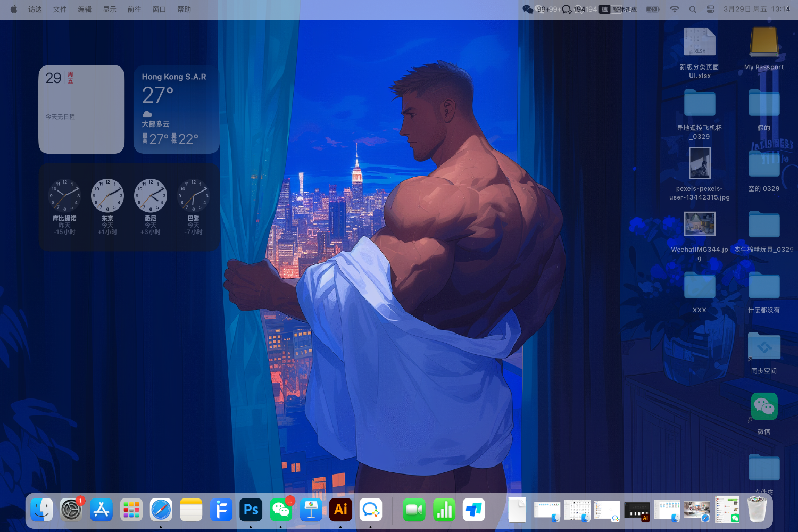The height and width of the screenshot is (532, 798).
Task: Click the Wi-Fi status icon
Action: [675, 9]
